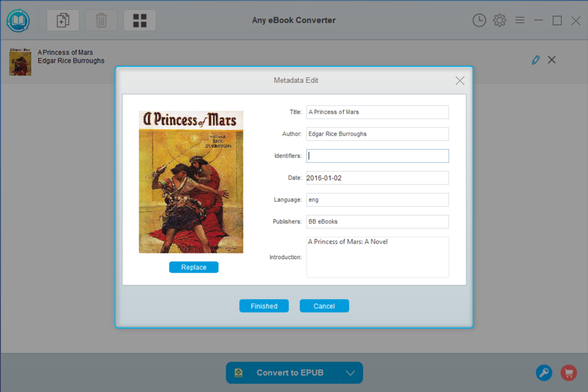Select the small book thumbnail in list
Screen dimensions: 588x392
point(20,62)
